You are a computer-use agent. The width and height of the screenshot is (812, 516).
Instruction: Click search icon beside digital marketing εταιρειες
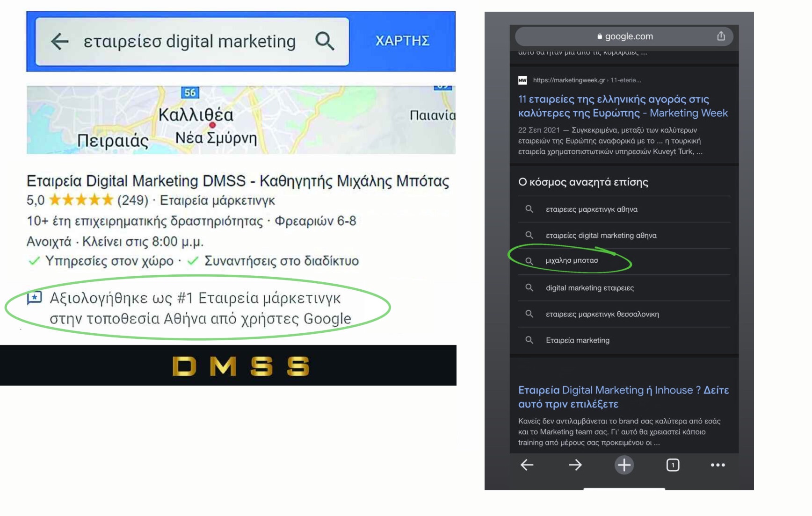point(529,287)
